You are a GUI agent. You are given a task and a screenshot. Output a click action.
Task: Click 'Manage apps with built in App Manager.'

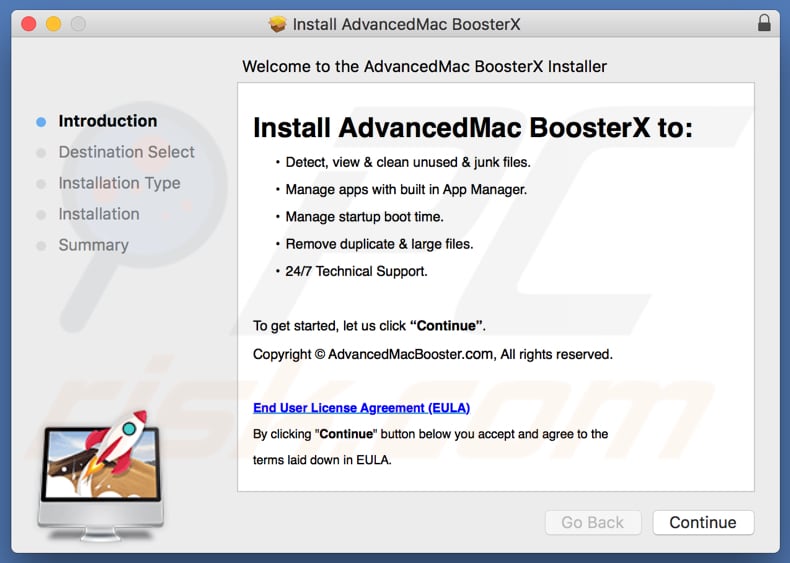(406, 190)
